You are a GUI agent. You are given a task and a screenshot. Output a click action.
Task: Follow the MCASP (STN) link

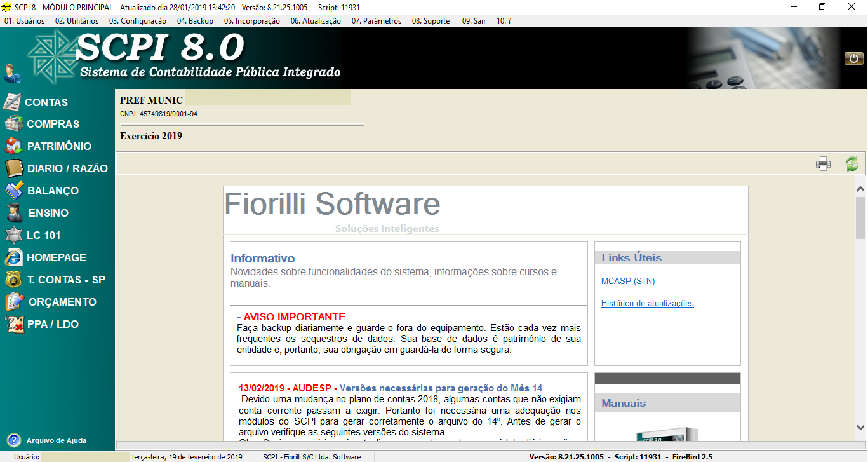[x=628, y=281]
